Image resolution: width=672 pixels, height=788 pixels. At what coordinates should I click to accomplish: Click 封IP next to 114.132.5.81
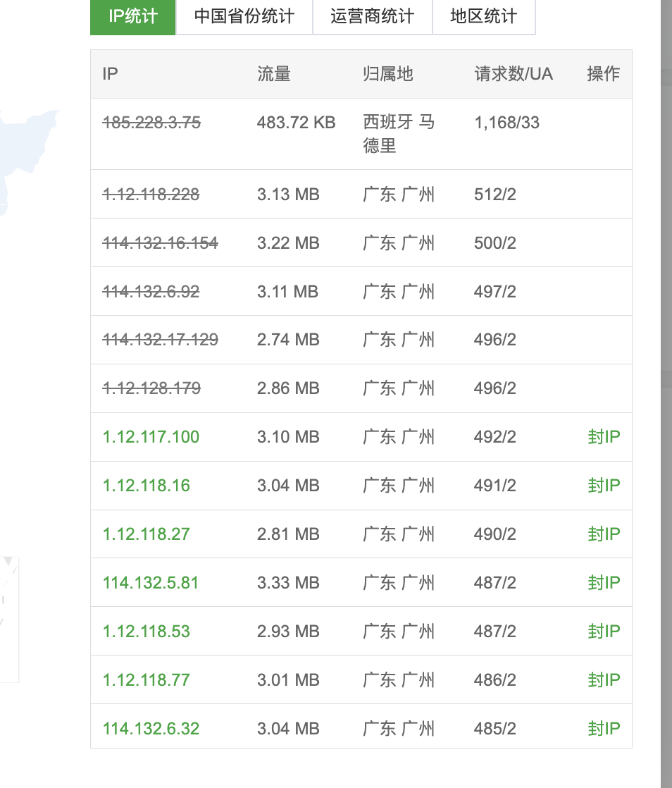point(604,582)
